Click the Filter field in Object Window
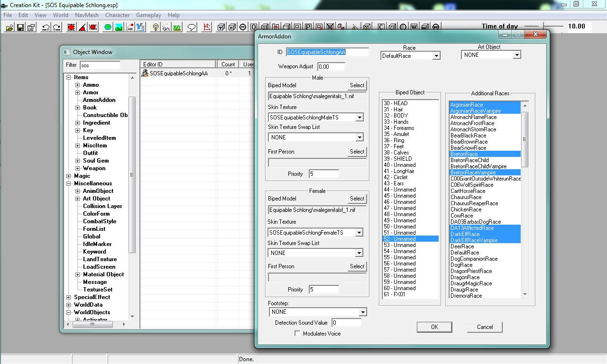 [100, 65]
